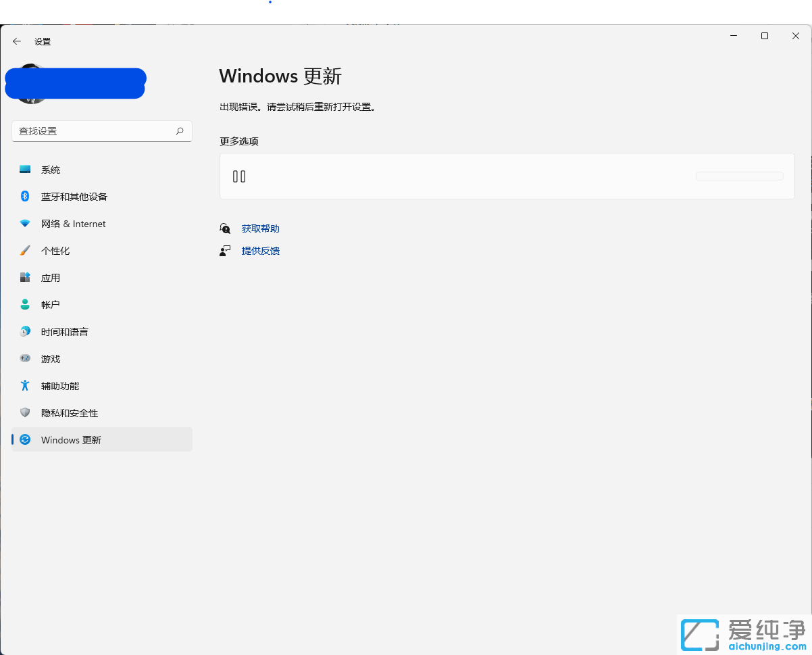Open the 辅助功能 accessibility icon
812x655 pixels.
(24, 385)
